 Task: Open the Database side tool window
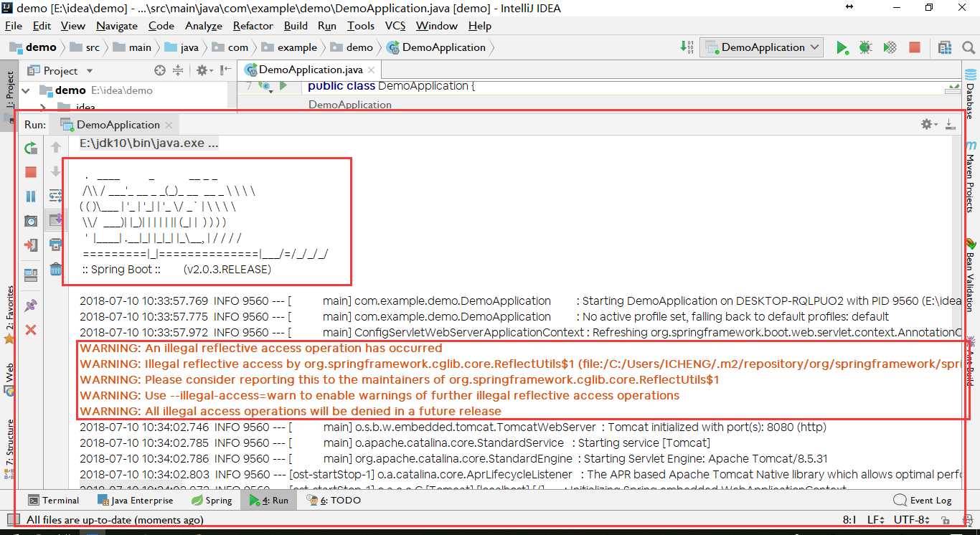pos(971,95)
